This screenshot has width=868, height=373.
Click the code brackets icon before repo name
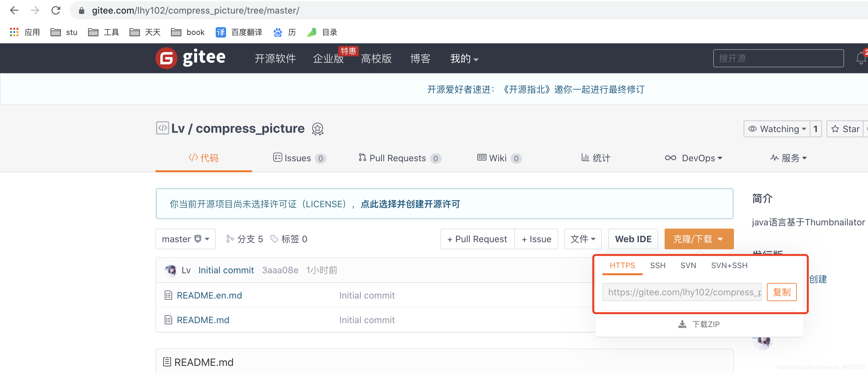162,128
